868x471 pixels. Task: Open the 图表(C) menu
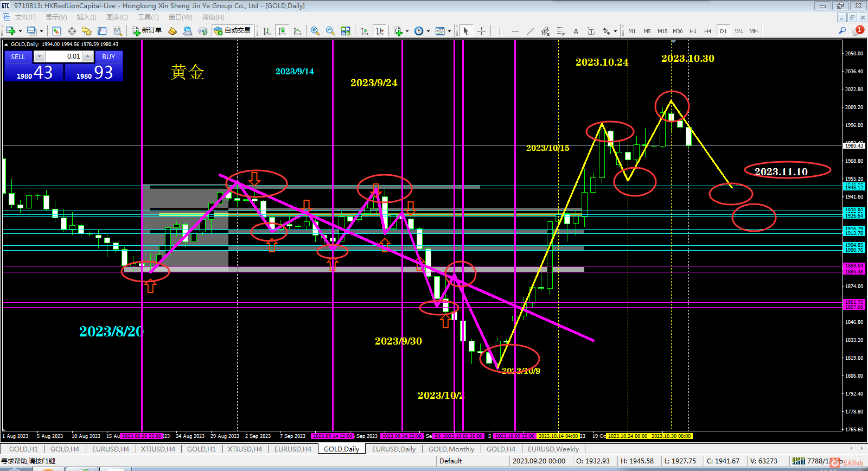117,17
